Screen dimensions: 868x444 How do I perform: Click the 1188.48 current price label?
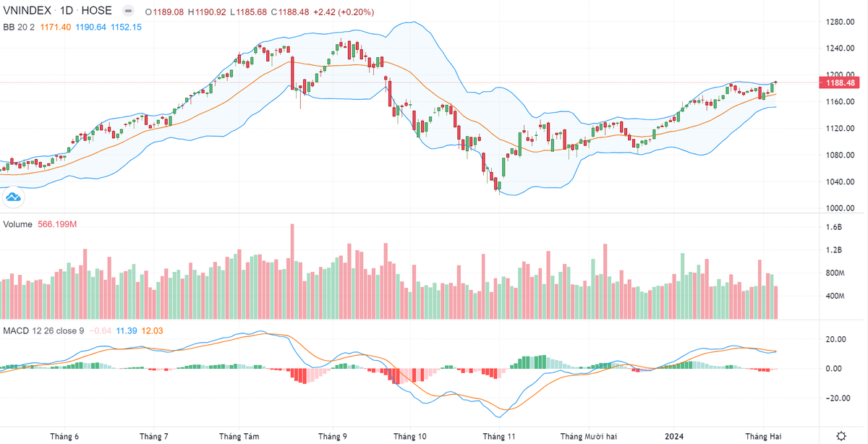pos(841,83)
